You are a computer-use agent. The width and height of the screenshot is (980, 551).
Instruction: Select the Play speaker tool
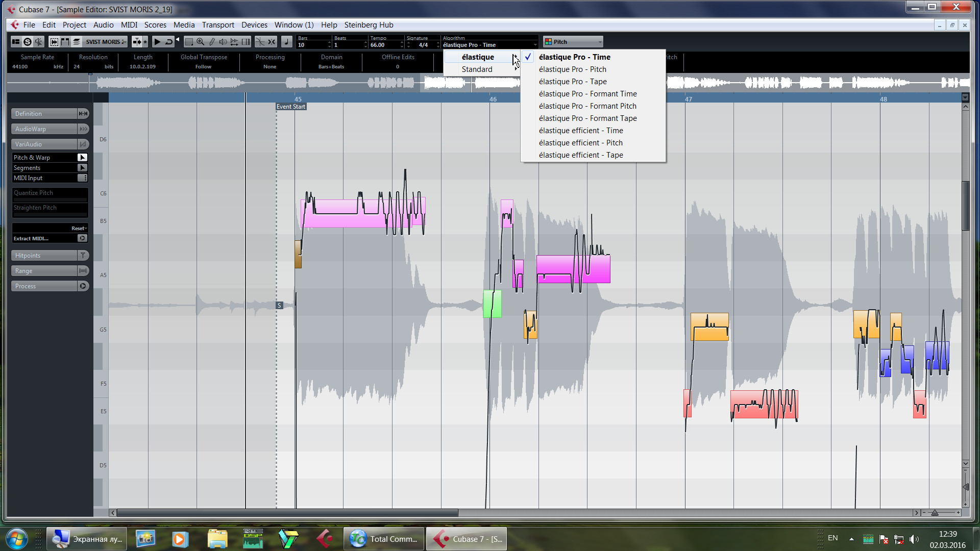[223, 42]
